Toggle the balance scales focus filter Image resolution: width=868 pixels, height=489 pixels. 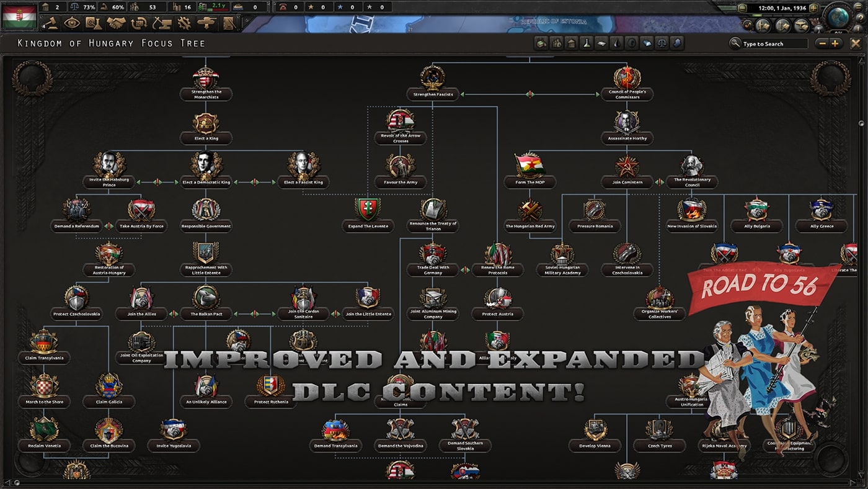point(663,43)
